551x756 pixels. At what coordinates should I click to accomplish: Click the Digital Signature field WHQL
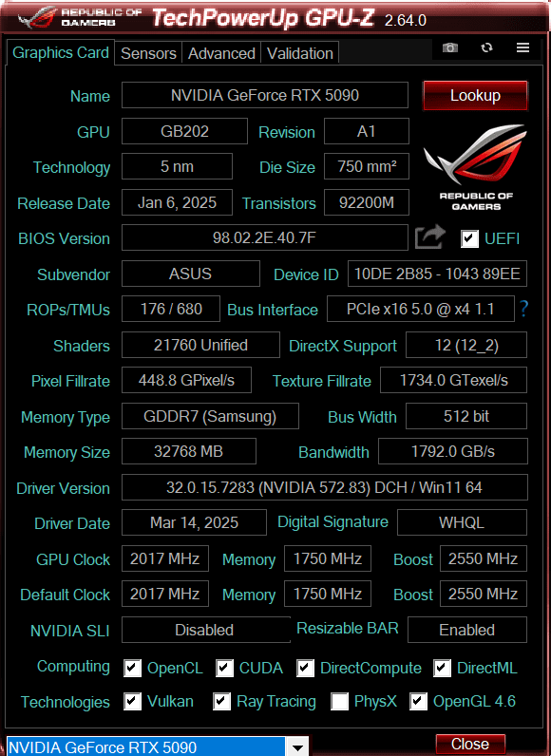pyautogui.click(x=462, y=522)
